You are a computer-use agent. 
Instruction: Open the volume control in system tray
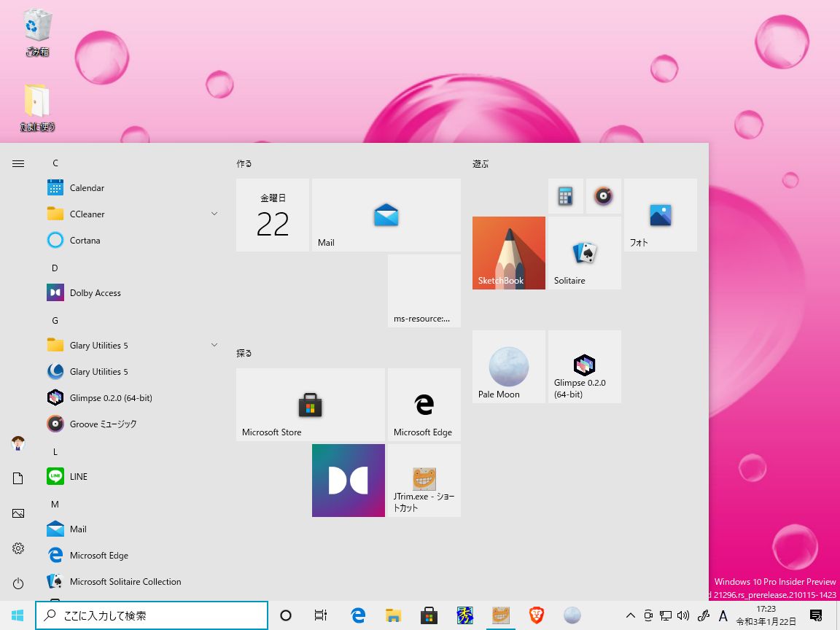[683, 615]
